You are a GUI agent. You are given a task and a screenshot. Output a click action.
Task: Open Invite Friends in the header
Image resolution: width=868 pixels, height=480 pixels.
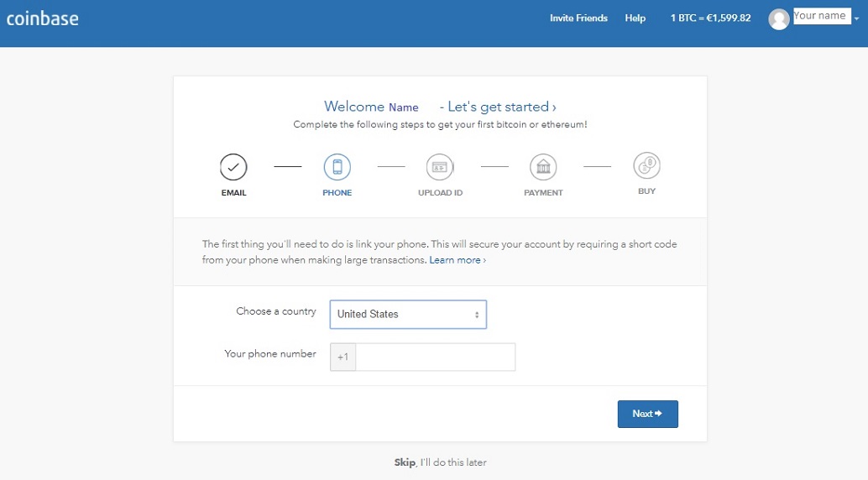tap(578, 18)
